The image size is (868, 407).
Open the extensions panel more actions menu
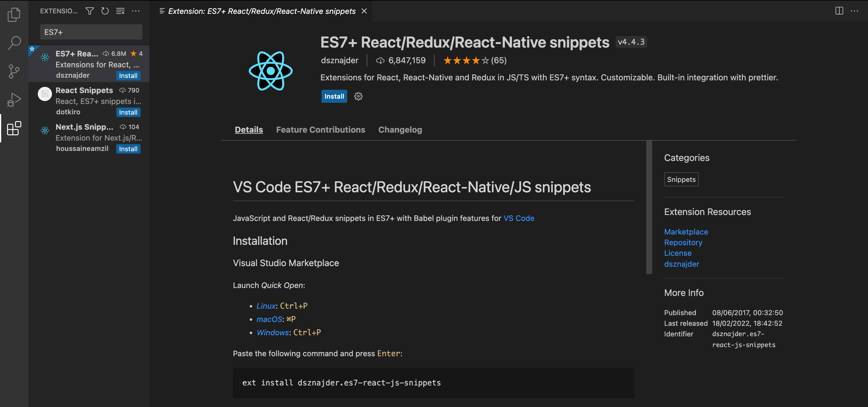(x=136, y=11)
